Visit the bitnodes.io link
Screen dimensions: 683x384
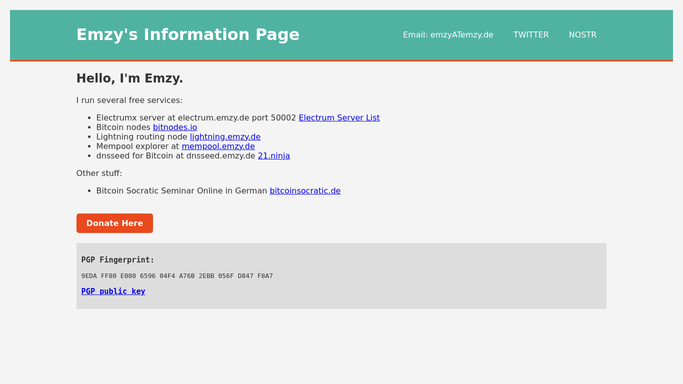175,127
